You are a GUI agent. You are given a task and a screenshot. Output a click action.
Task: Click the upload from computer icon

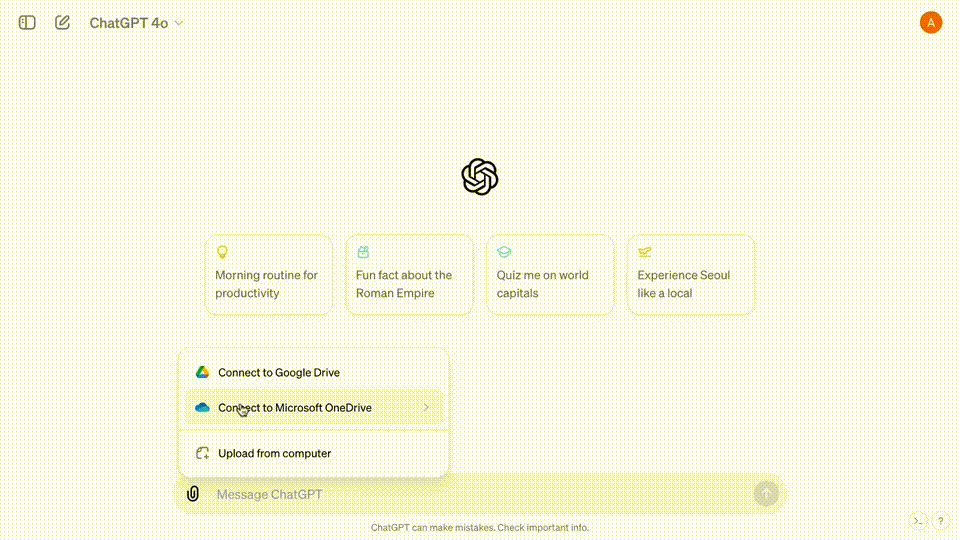202,453
